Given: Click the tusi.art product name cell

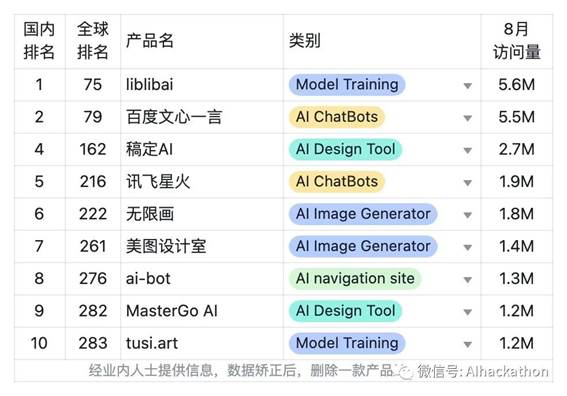Looking at the screenshot, I should coord(202,343).
